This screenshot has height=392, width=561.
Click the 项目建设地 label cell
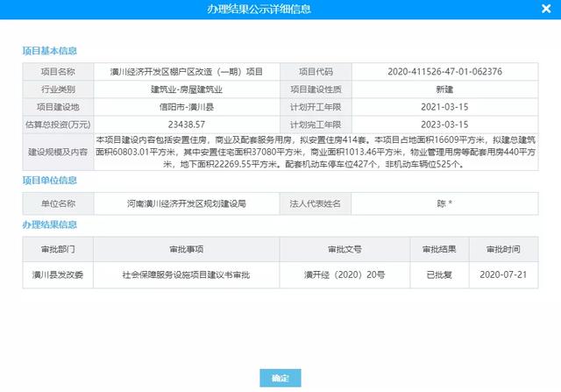coord(58,107)
